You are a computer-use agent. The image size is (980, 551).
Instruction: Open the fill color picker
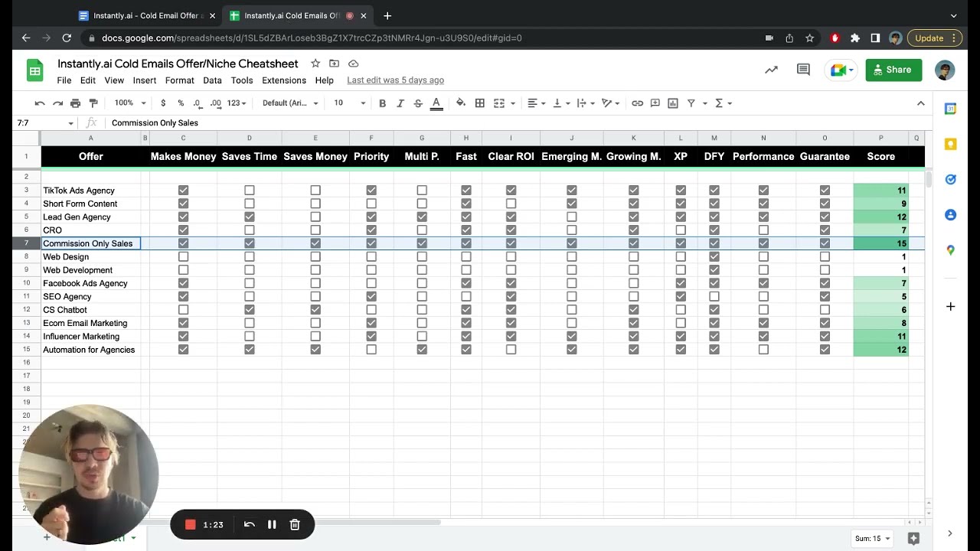point(461,103)
